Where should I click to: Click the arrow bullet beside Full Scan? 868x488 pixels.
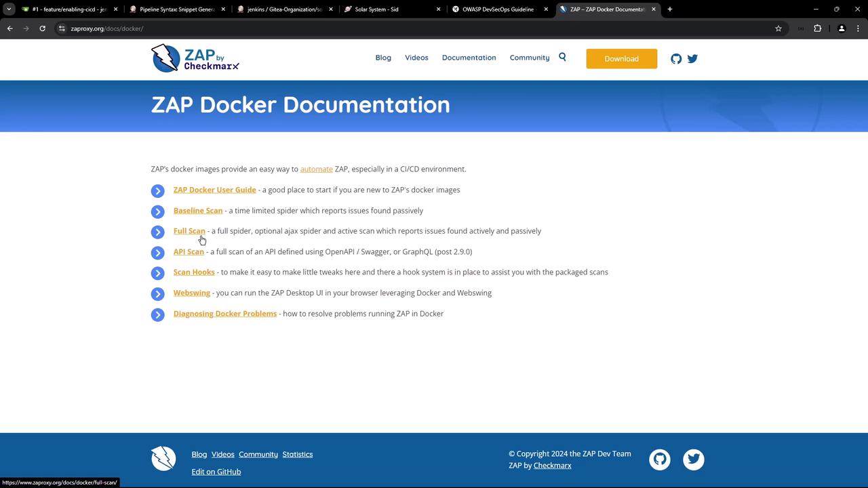point(158,232)
